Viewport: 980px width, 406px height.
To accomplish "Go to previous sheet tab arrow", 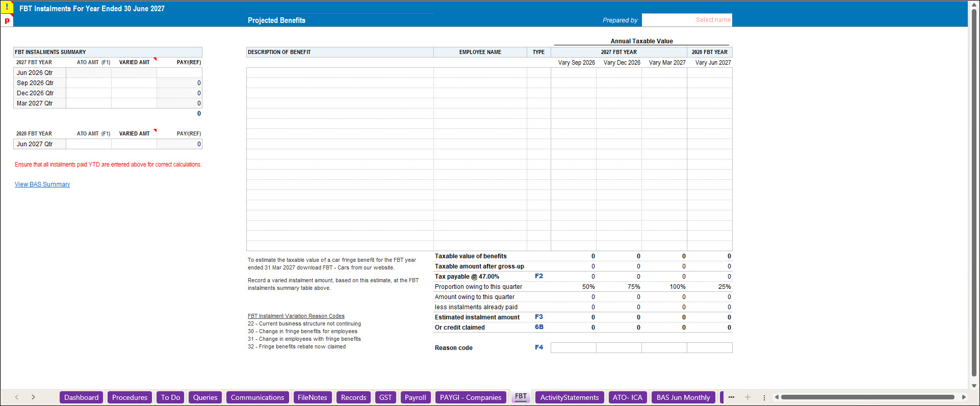I will tap(17, 397).
